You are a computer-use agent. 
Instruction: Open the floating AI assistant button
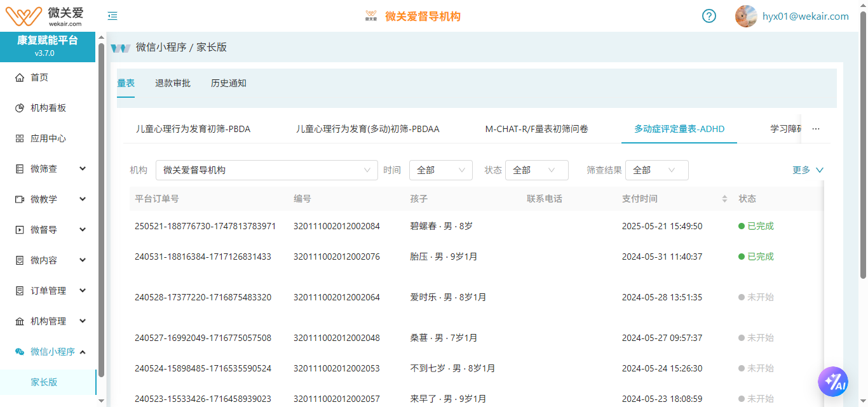[x=833, y=382]
